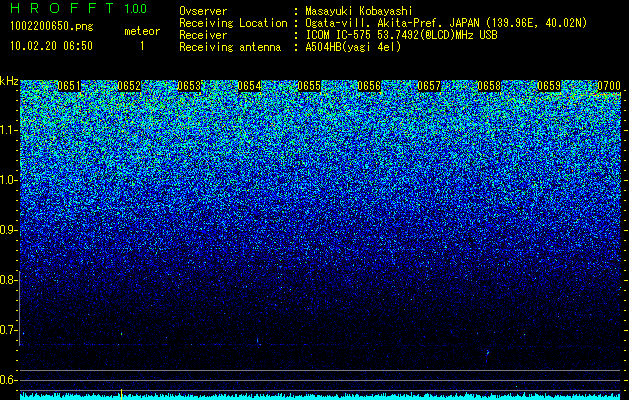The width and height of the screenshot is (629, 400).
Task: Click the 0653 time marker
Action: (189, 86)
